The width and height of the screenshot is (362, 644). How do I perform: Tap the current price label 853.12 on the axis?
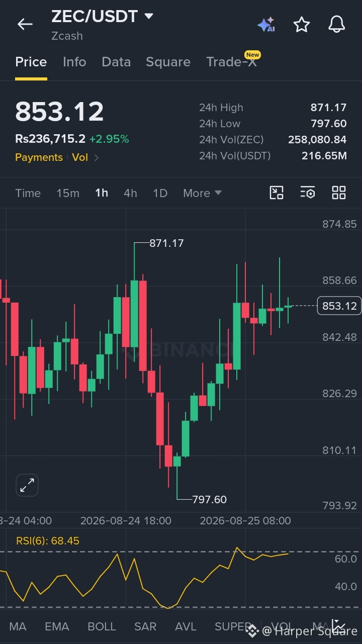pyautogui.click(x=339, y=306)
